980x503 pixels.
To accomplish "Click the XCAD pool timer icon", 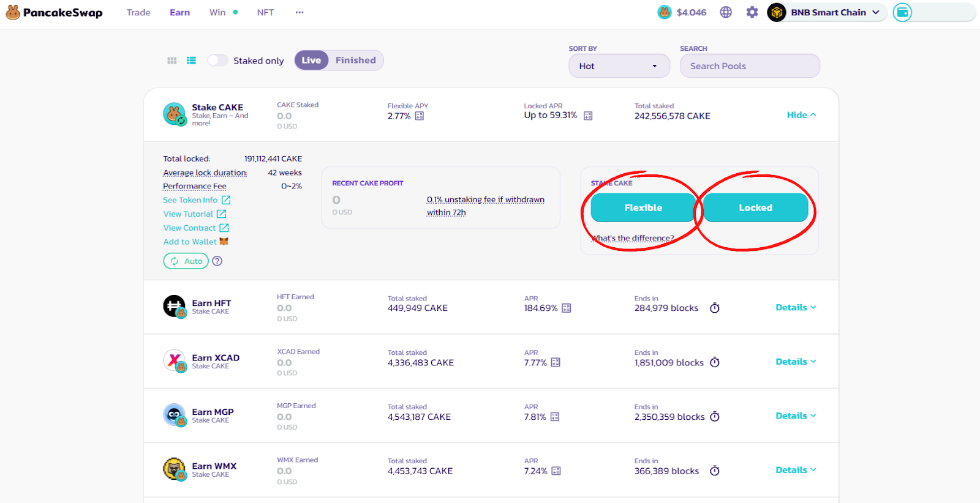I will pyautogui.click(x=715, y=362).
